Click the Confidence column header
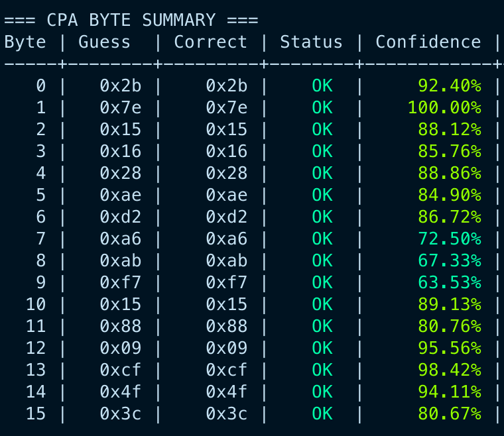 coord(428,42)
